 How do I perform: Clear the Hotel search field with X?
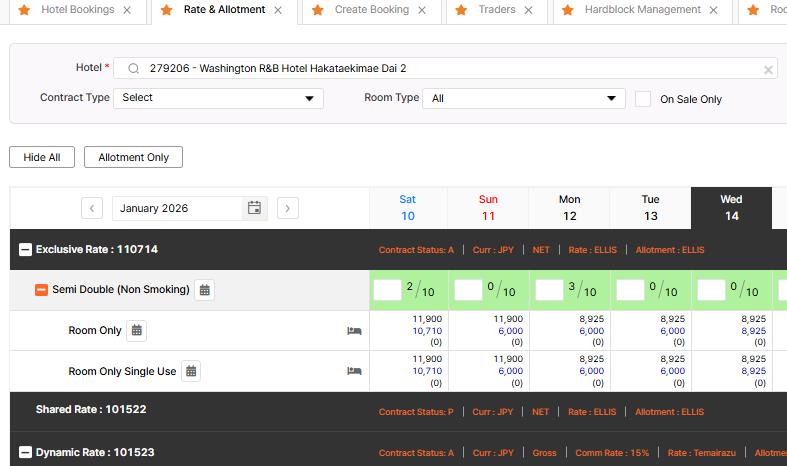(x=768, y=69)
